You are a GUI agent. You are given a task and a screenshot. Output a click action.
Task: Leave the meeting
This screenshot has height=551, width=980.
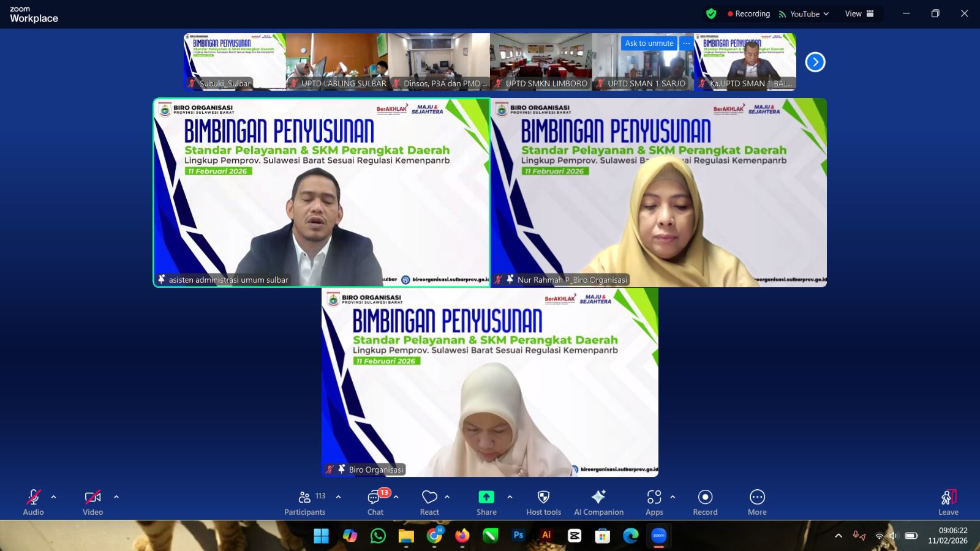point(948,503)
